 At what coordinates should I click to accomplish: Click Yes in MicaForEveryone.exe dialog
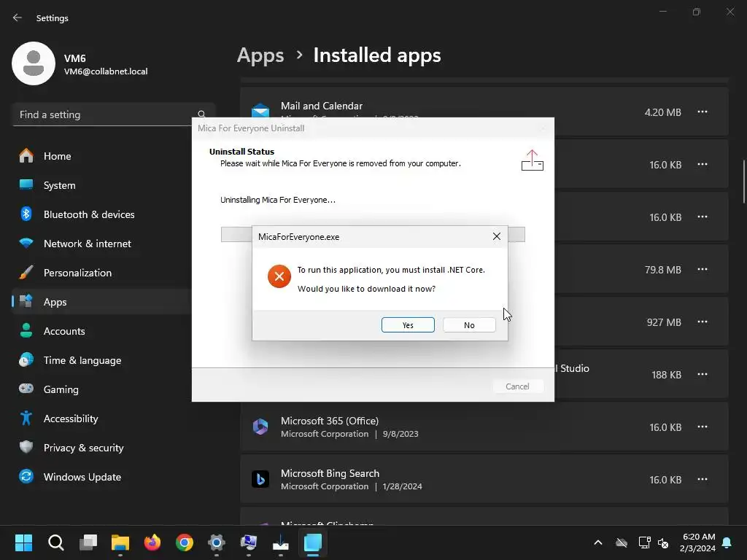pyautogui.click(x=408, y=324)
